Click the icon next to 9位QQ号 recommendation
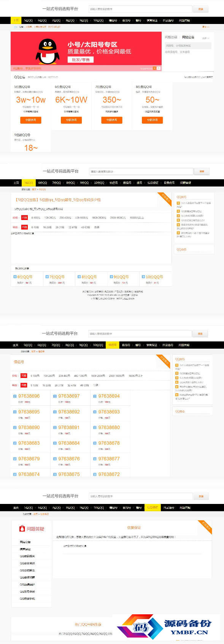 pyautogui.click(x=111, y=277)
